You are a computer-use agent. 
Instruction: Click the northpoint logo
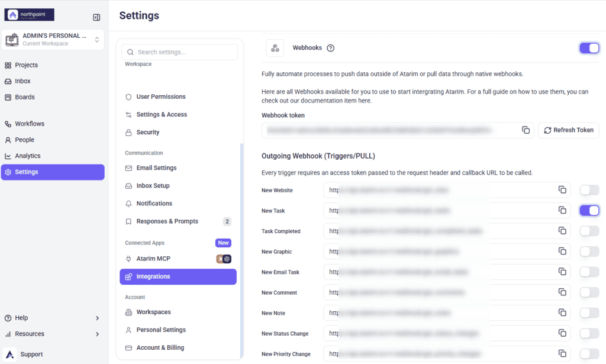[30, 15]
